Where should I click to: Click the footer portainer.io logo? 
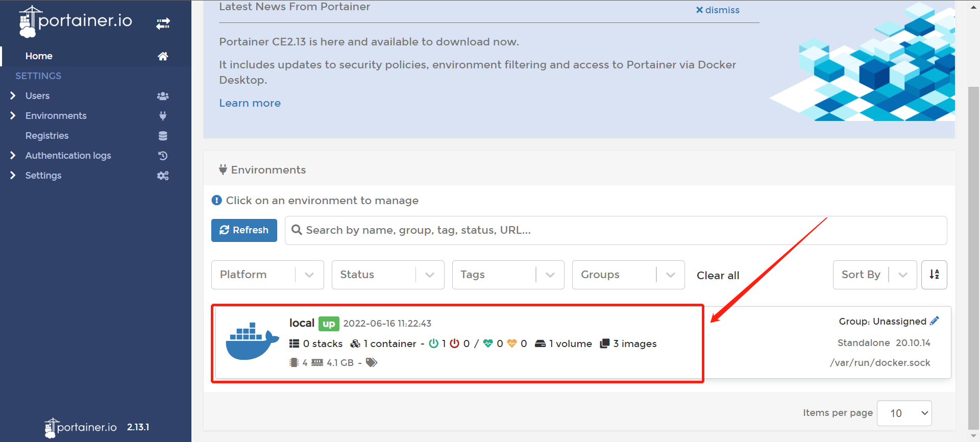point(81,428)
